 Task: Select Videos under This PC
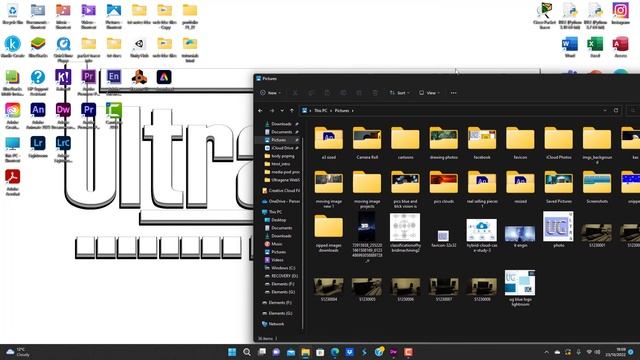(277, 260)
